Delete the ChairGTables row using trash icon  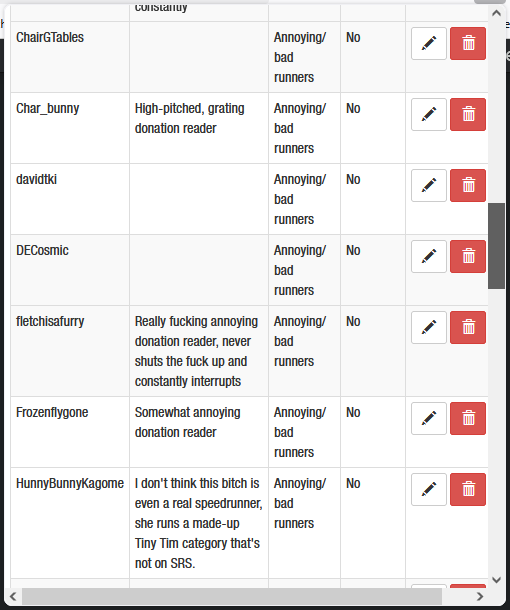click(468, 44)
